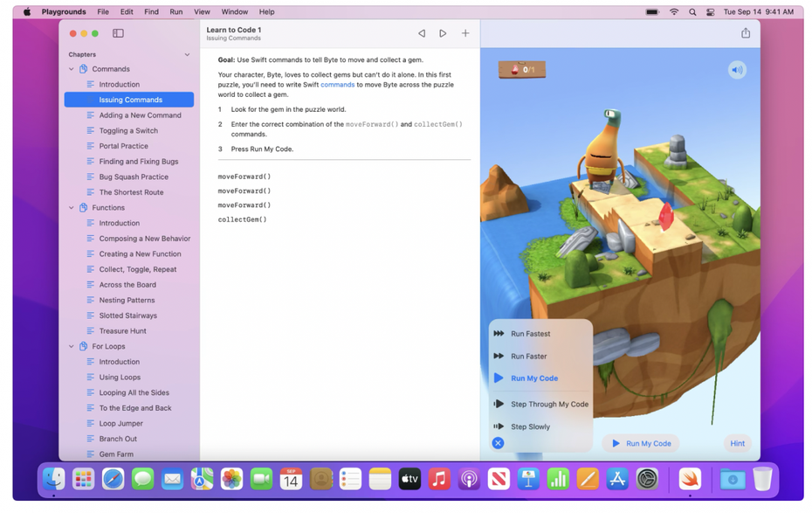812x513 pixels.
Task: Open the share icon
Action: click(x=746, y=33)
